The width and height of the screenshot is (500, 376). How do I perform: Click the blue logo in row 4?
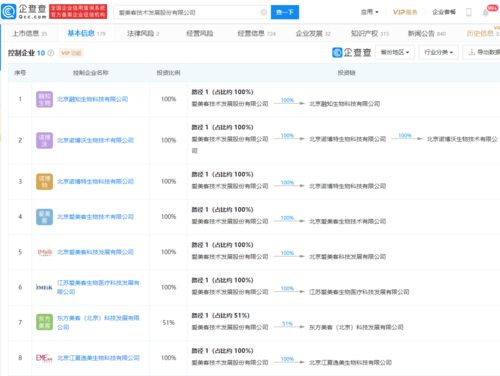click(x=44, y=217)
